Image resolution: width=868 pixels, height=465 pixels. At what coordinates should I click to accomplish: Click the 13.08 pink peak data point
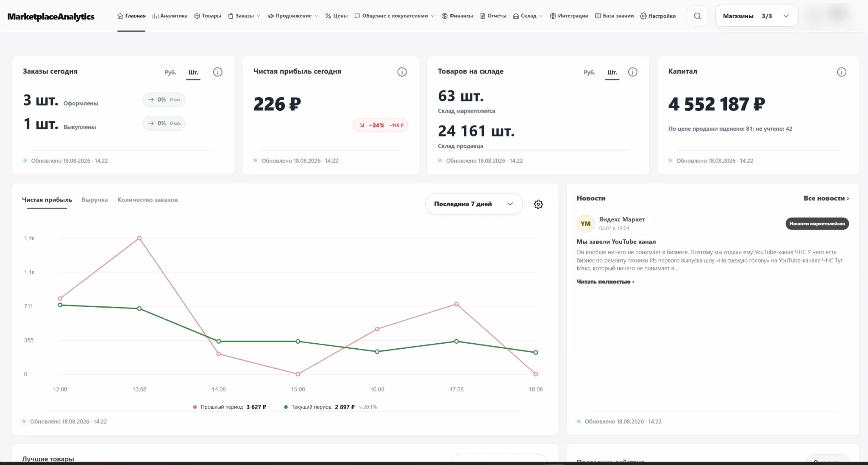(139, 238)
